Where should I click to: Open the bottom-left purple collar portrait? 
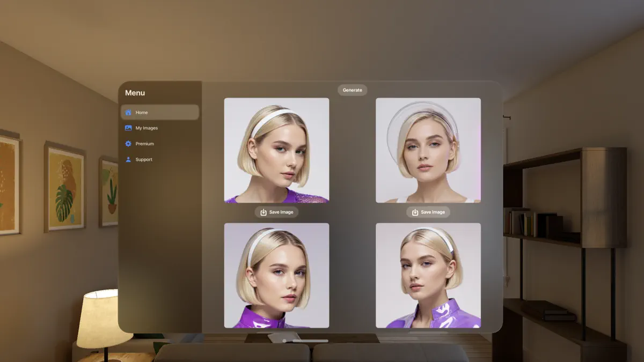click(x=276, y=276)
